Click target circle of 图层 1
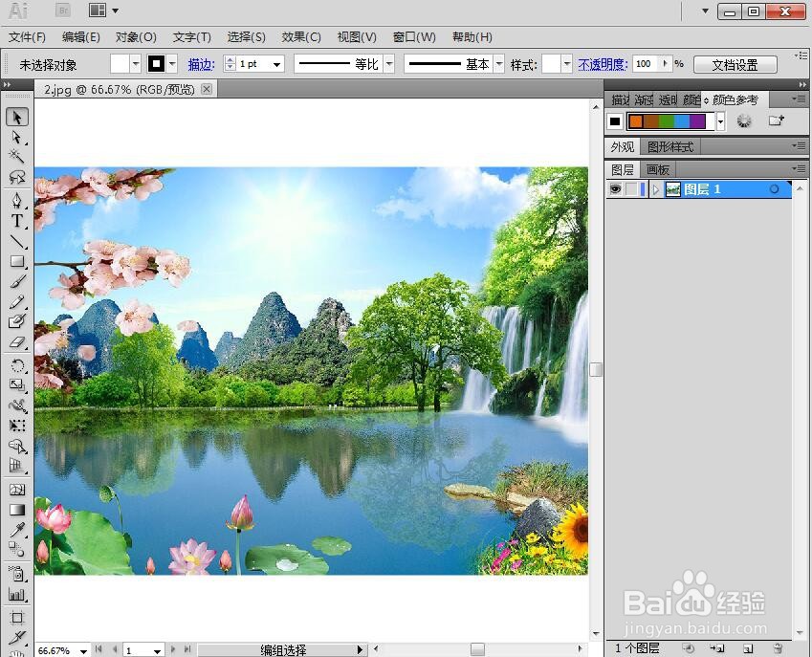The height and width of the screenshot is (657, 812). 774,189
